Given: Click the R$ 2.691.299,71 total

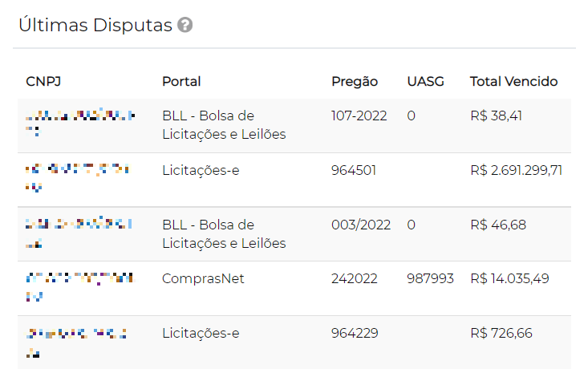Looking at the screenshot, I should click(x=516, y=170).
